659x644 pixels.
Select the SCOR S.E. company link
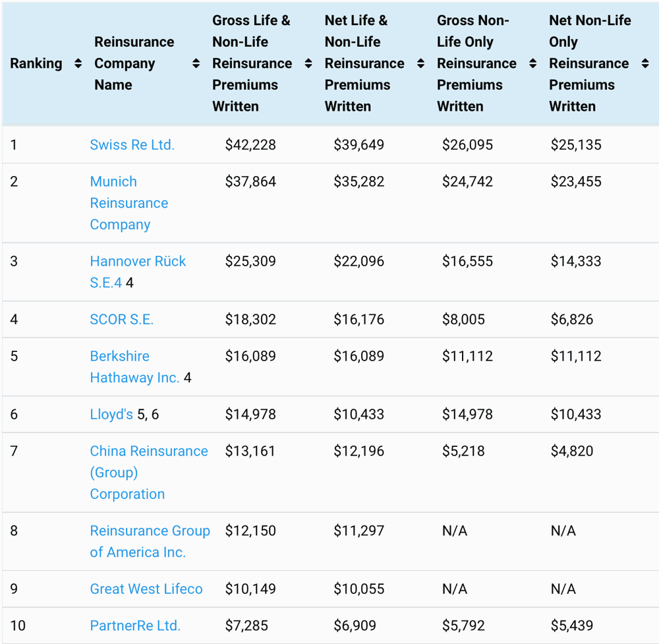[x=121, y=319]
